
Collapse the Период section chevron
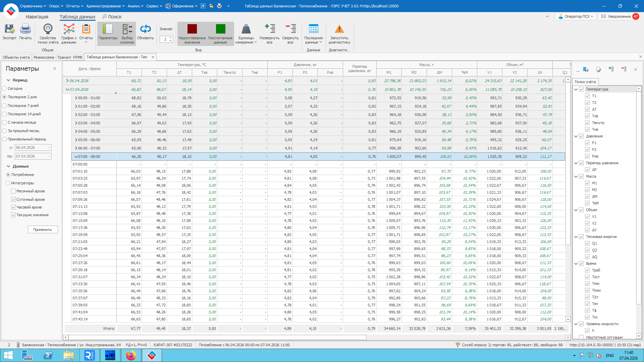coord(8,80)
